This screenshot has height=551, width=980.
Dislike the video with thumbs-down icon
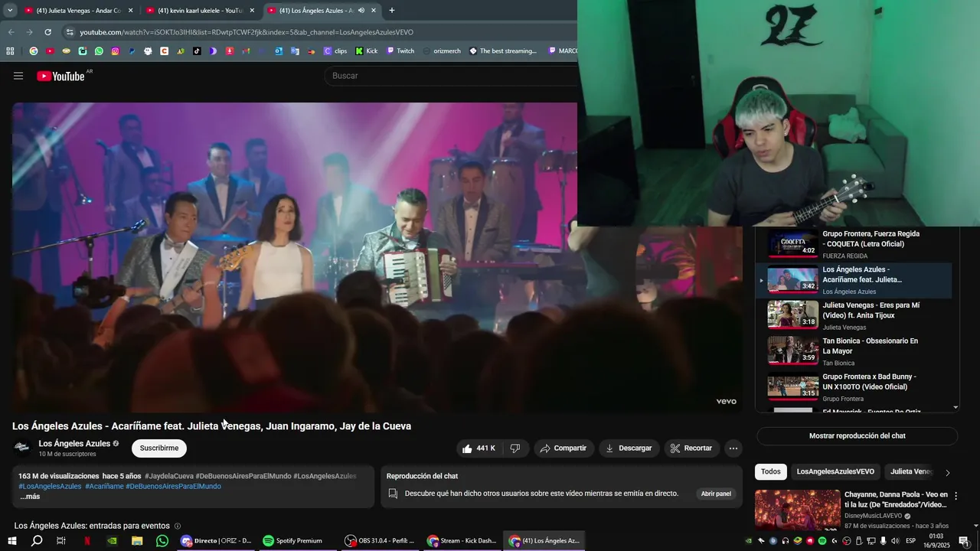tap(515, 448)
